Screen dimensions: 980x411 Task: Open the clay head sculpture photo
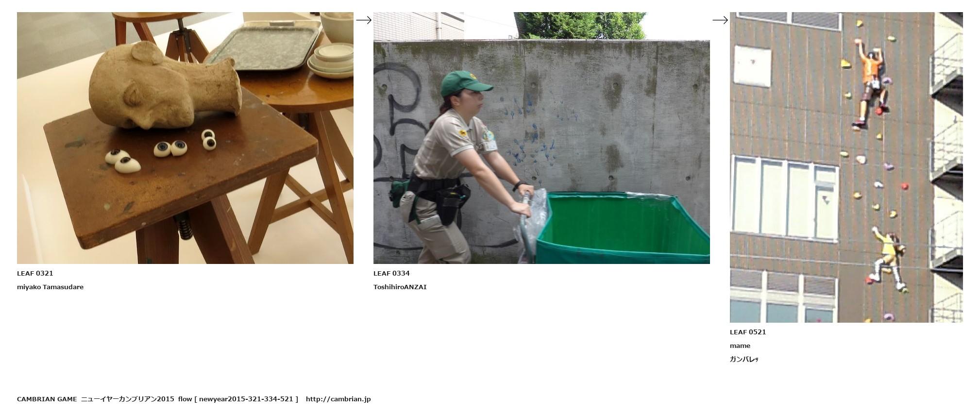coord(185,138)
